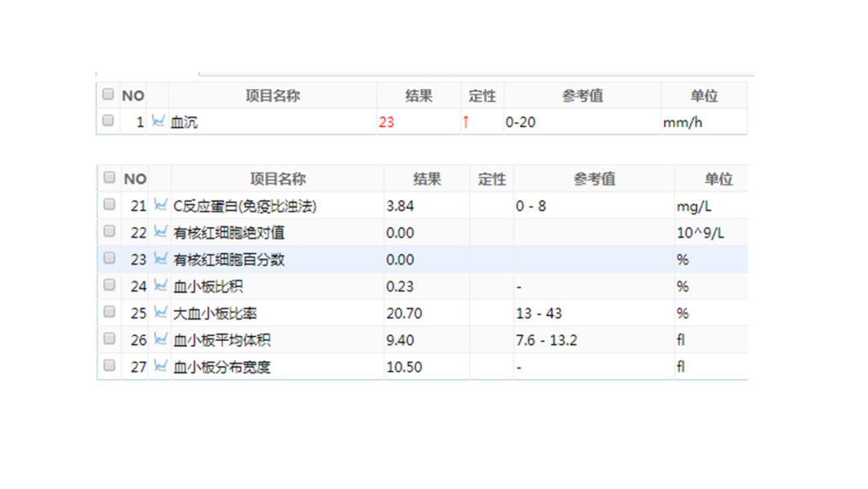This screenshot has width=868, height=489.
Task: Tick the checkbox for row 24
Action: [x=109, y=285]
